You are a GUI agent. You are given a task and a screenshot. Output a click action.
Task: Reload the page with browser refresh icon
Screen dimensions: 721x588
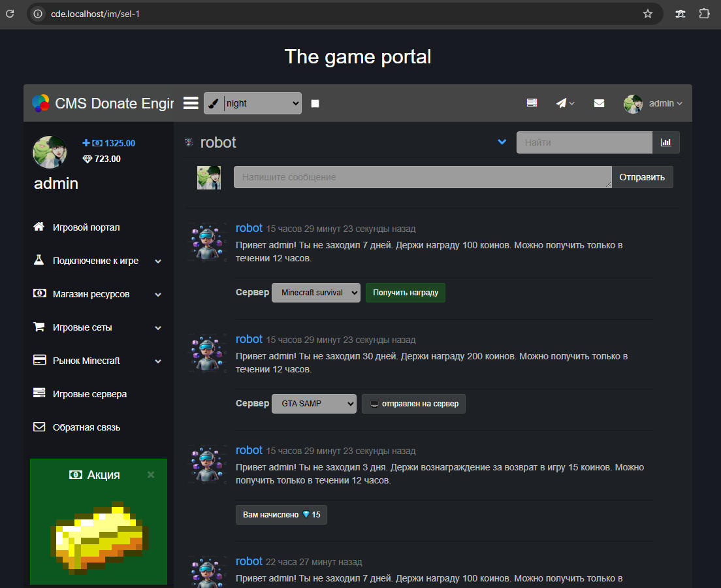pyautogui.click(x=10, y=13)
